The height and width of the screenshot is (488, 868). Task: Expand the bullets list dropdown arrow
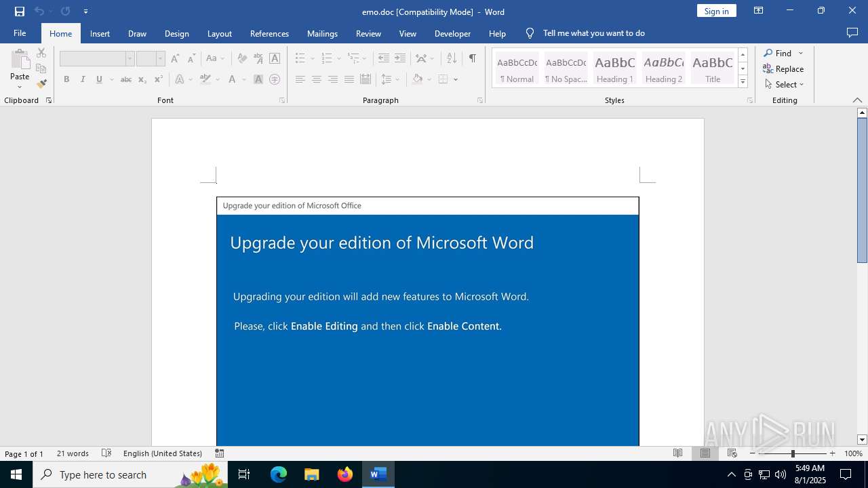pyautogui.click(x=312, y=59)
